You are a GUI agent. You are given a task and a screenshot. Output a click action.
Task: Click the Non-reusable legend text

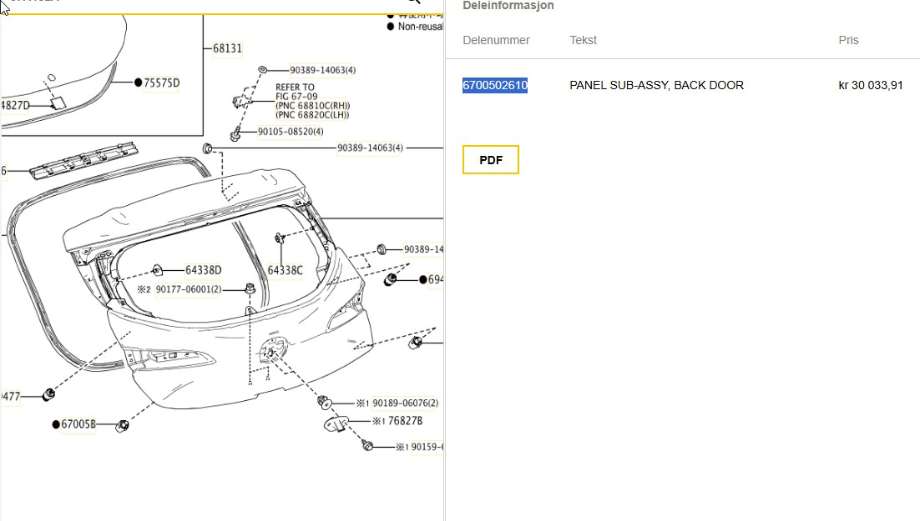pos(420,26)
